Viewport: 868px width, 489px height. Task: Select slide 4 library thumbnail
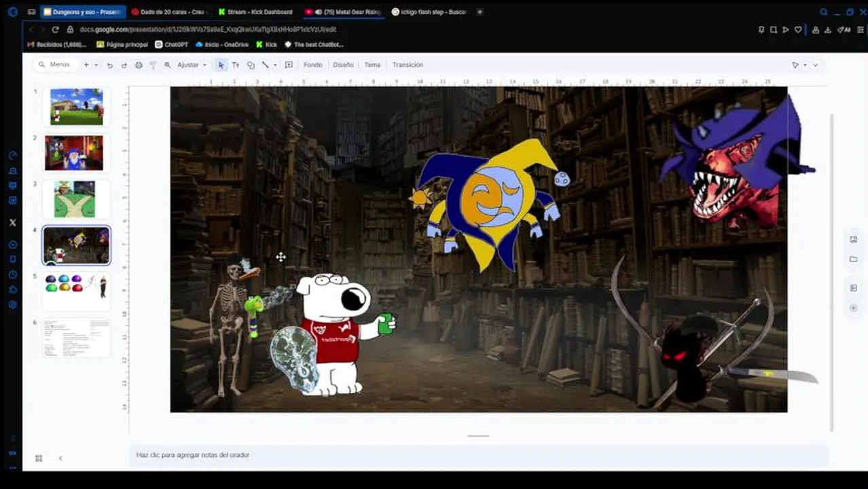tap(76, 244)
